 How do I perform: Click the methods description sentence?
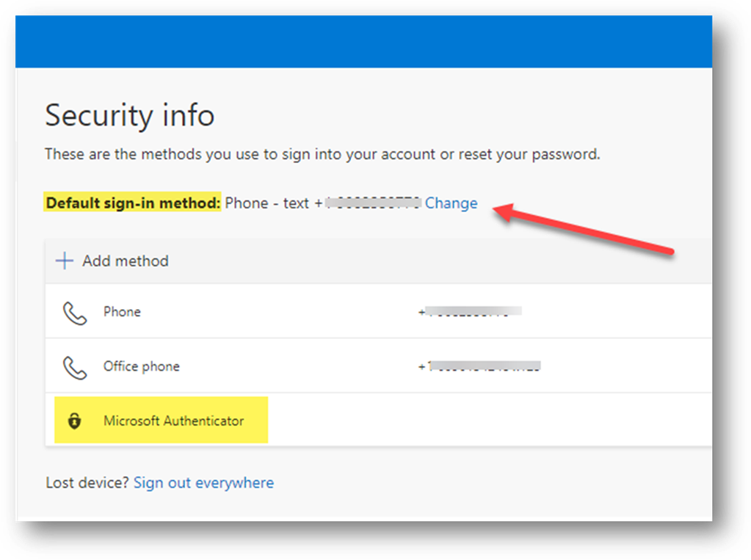322,154
